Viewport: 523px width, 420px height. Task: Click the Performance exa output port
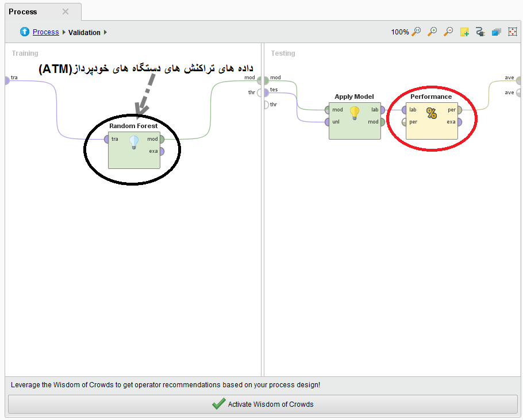coord(460,122)
